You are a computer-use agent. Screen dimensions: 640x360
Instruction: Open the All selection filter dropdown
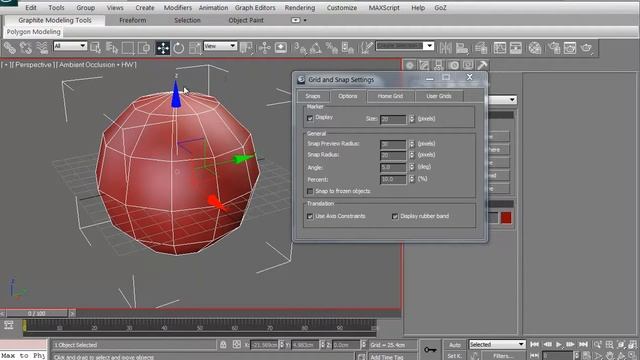[70, 46]
